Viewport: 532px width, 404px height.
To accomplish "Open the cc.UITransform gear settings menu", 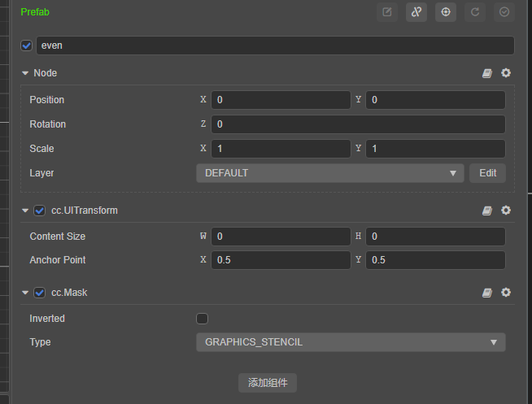I will coord(506,211).
